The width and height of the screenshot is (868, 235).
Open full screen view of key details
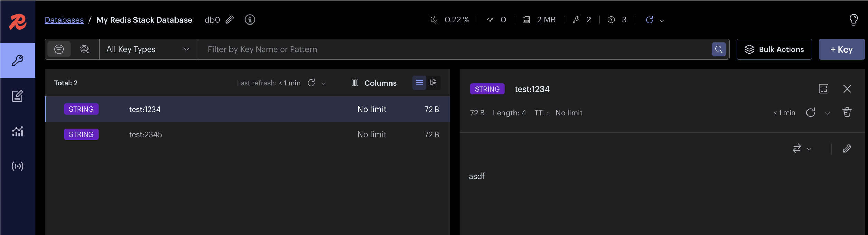tap(823, 89)
